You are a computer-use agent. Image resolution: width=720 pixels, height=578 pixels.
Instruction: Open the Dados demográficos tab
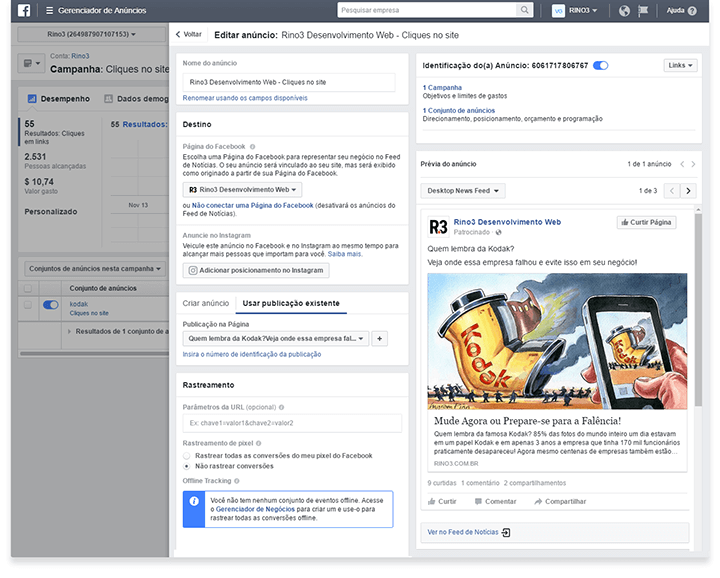click(136, 99)
